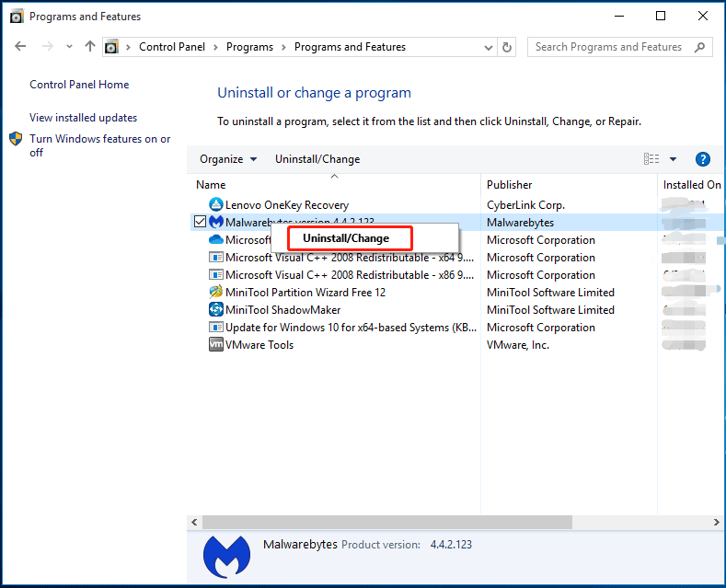The height and width of the screenshot is (588, 726).
Task: Select Lenovo OneKey Recovery row
Action: click(455, 204)
